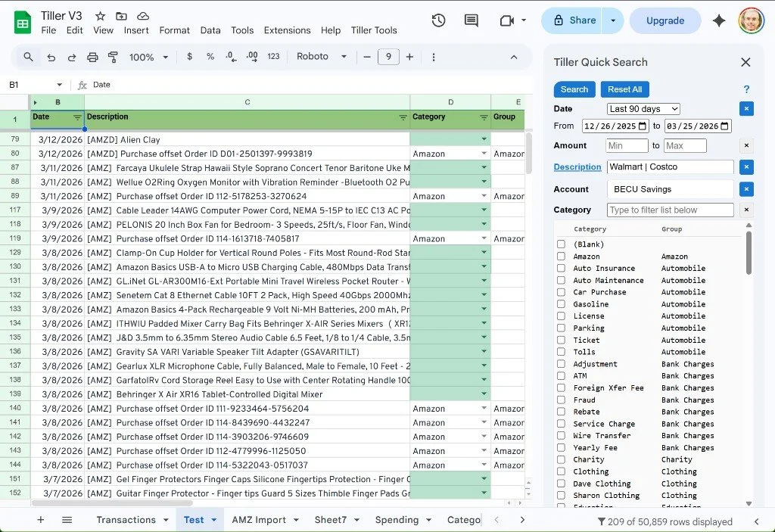Click the Reset All button
Image resolution: width=775 pixels, height=532 pixels.
tap(624, 89)
